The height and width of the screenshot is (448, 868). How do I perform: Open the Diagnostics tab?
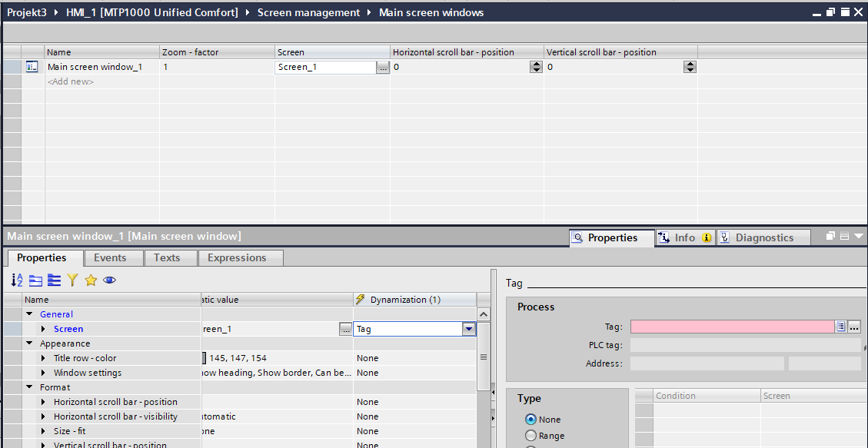(x=763, y=238)
